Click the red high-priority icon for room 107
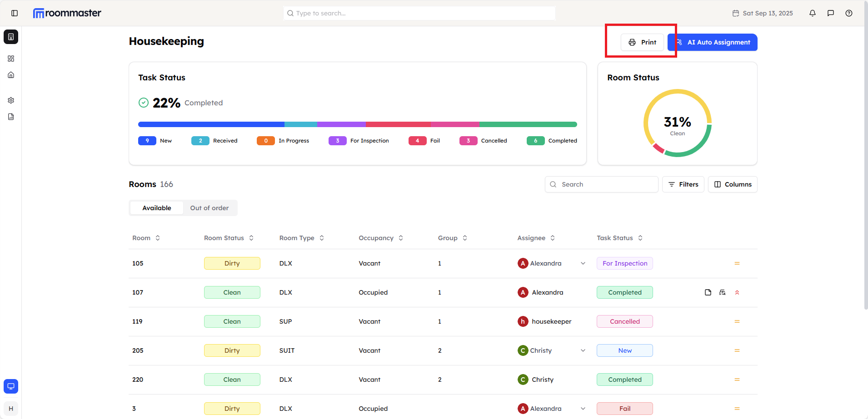This screenshot has height=419, width=868. click(737, 292)
